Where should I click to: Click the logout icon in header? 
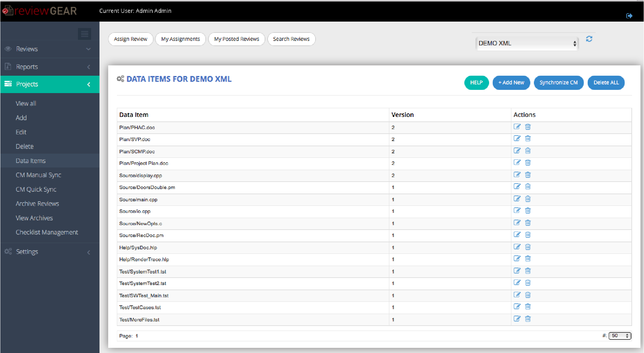click(x=629, y=16)
